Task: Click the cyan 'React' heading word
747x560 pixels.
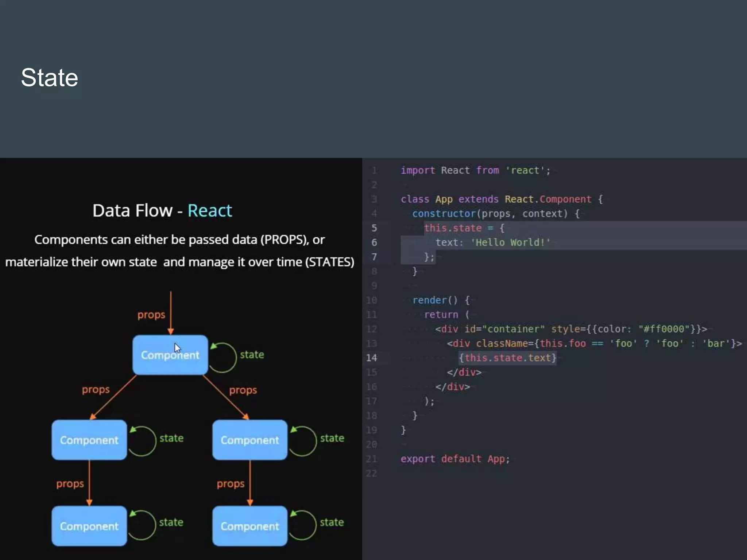Action: click(210, 211)
